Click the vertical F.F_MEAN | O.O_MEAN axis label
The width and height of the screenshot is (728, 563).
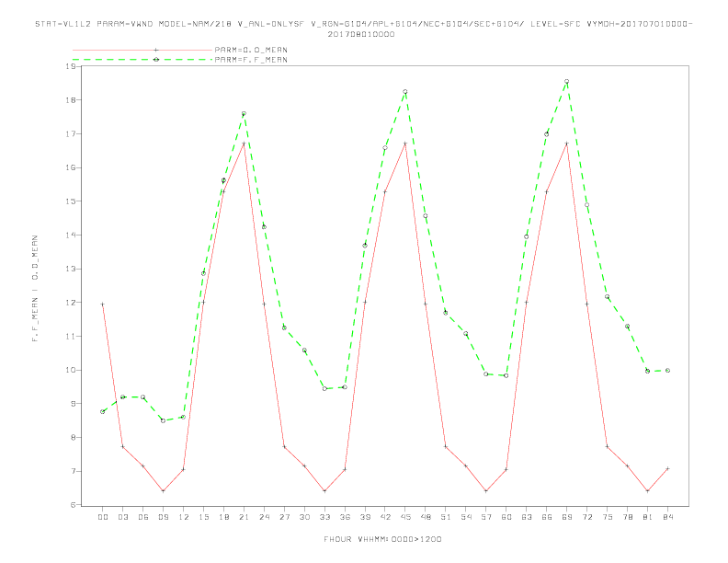pyautogui.click(x=35, y=289)
